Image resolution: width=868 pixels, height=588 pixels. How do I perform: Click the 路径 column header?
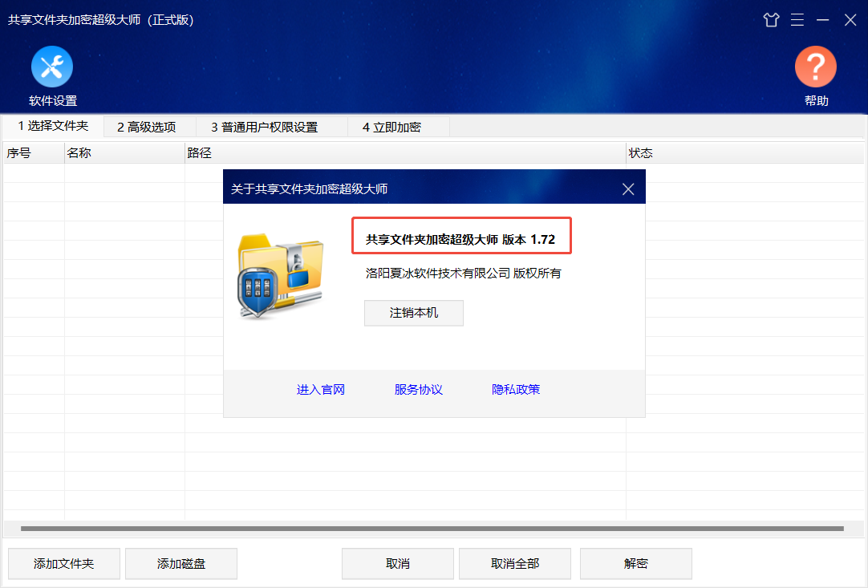tap(405, 152)
